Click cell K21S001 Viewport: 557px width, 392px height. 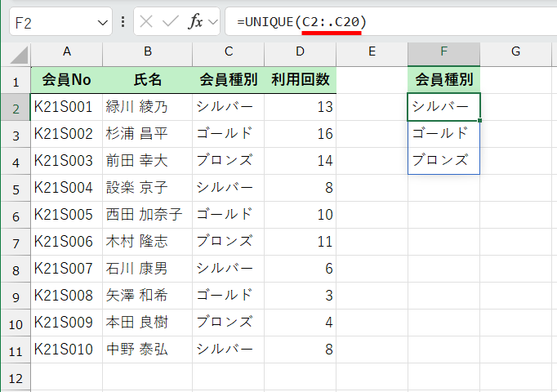point(67,107)
